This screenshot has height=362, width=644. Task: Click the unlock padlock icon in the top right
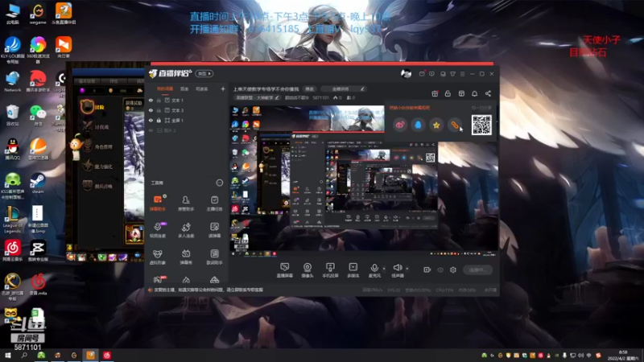(448, 93)
